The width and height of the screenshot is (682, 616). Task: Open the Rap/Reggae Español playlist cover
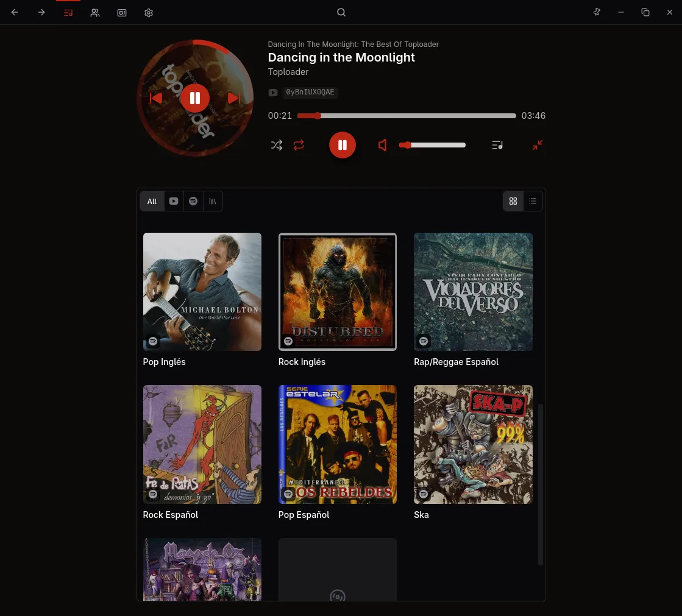(x=473, y=292)
